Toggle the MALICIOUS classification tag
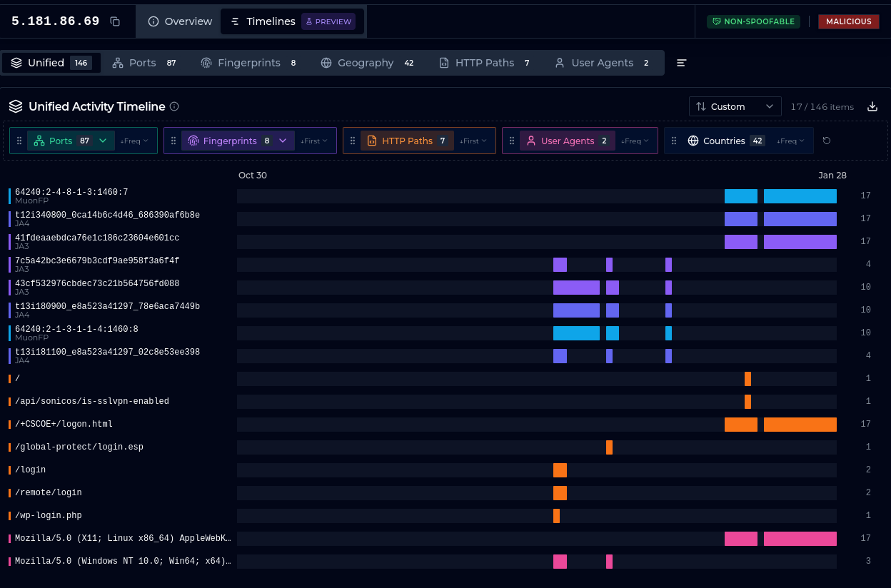The height and width of the screenshot is (588, 891). [848, 21]
